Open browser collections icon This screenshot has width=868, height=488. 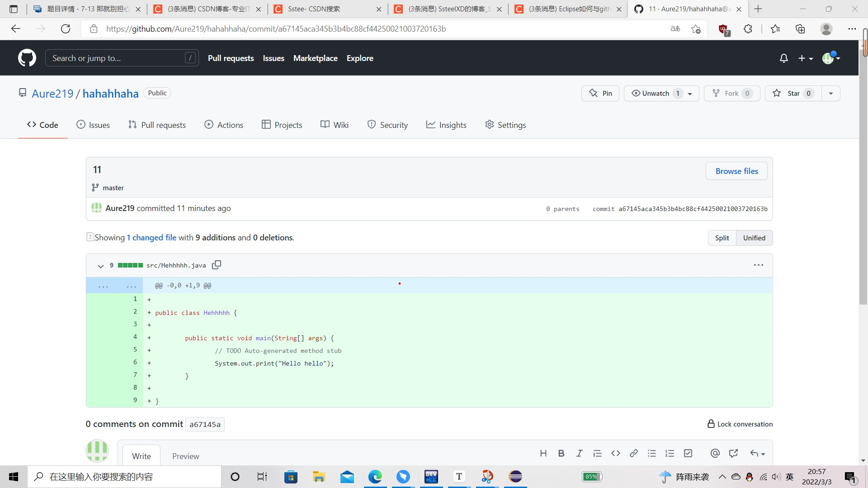point(800,29)
